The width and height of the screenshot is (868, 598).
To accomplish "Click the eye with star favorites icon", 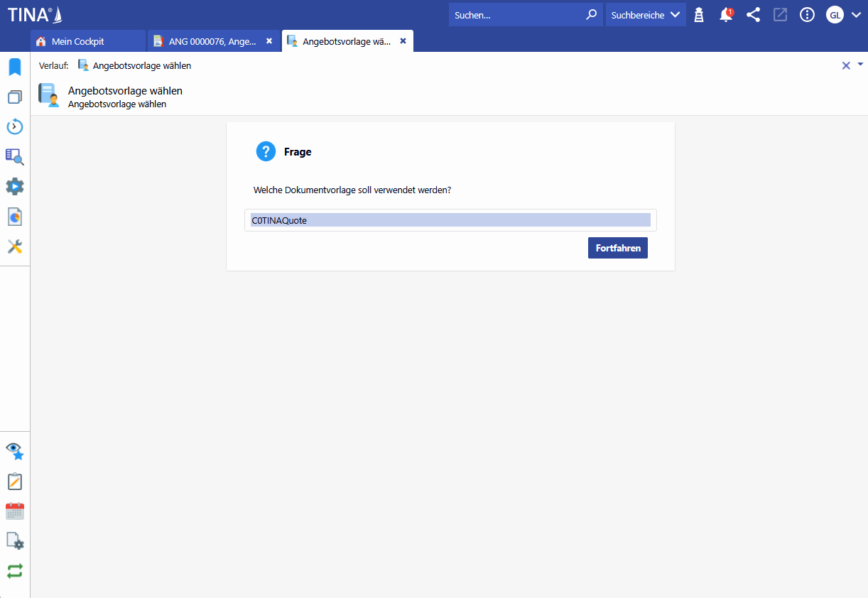I will point(15,451).
